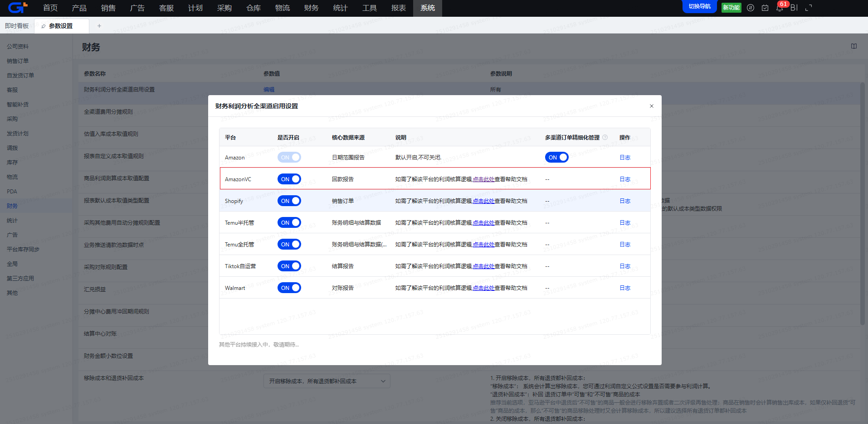Toggle the AmazonVC enable switch
The image size is (868, 424).
coord(289,179)
